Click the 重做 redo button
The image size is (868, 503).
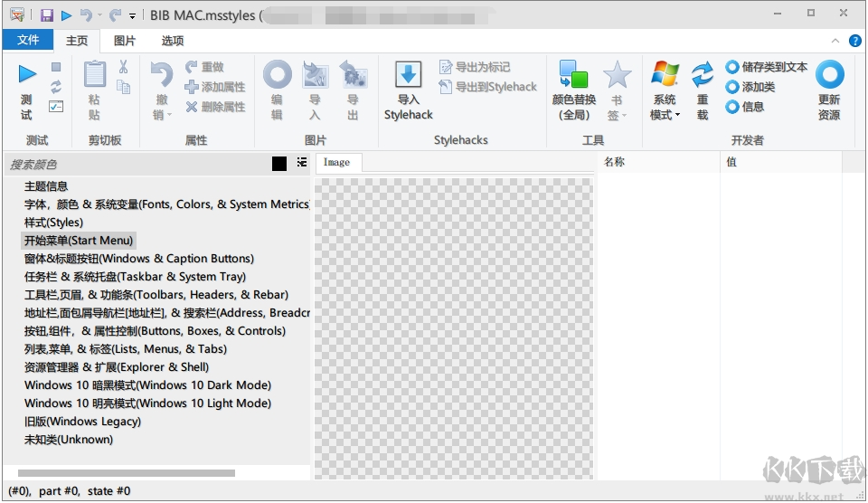(204, 67)
